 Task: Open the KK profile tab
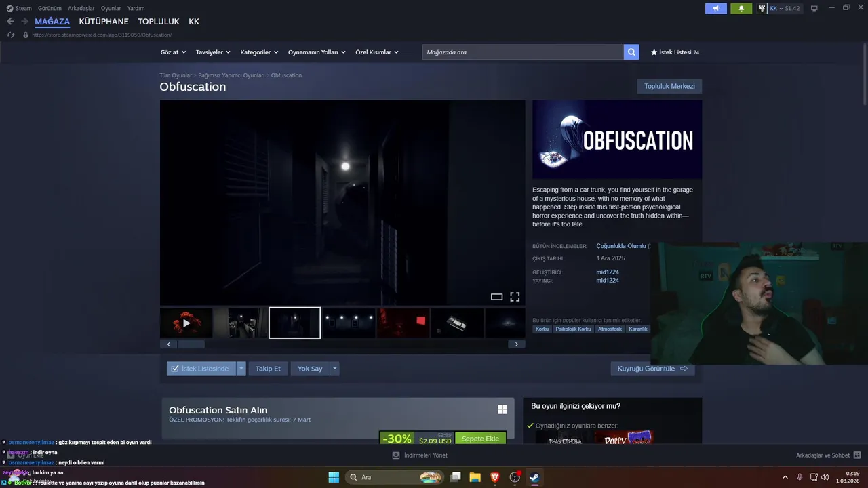point(194,22)
